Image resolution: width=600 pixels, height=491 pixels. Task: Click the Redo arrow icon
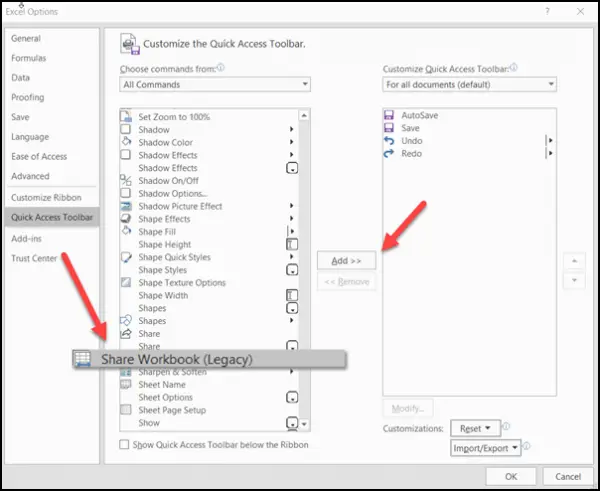pos(389,153)
